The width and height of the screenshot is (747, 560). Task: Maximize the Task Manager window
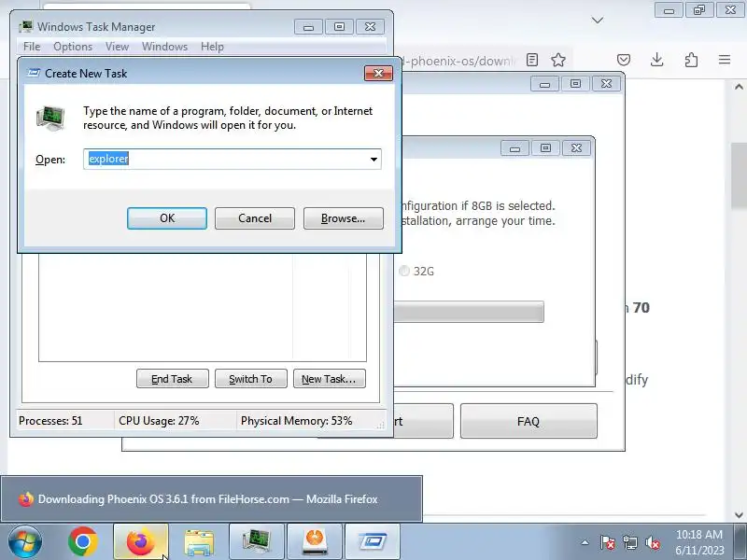339,27
